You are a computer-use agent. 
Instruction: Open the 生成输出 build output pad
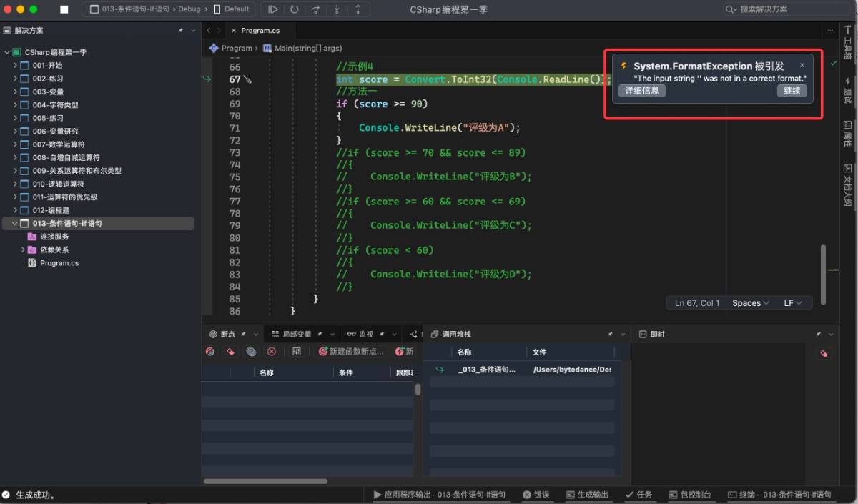click(x=588, y=495)
